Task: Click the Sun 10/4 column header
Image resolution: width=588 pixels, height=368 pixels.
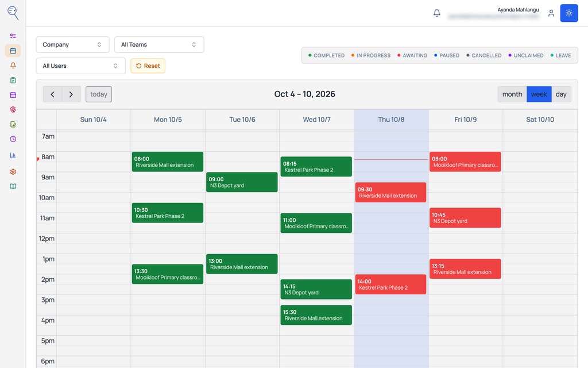Action: tap(94, 120)
